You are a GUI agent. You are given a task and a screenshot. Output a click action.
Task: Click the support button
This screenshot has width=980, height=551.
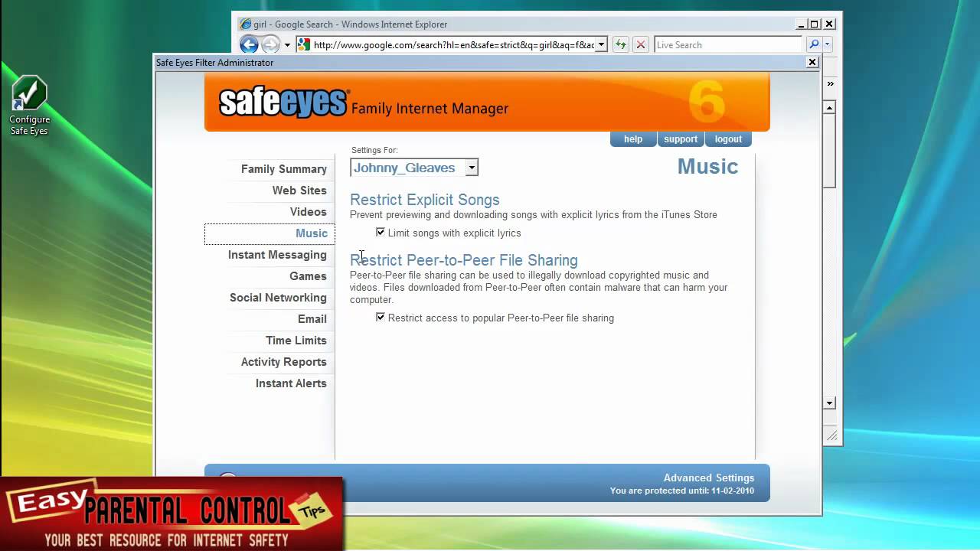click(681, 139)
